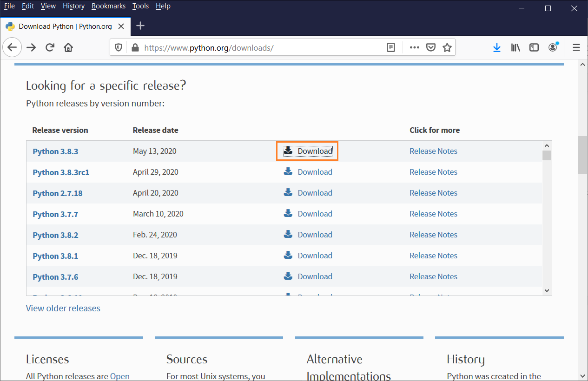Download Python 3.8.3rc1
The width and height of the screenshot is (588, 381).
pyautogui.click(x=308, y=172)
